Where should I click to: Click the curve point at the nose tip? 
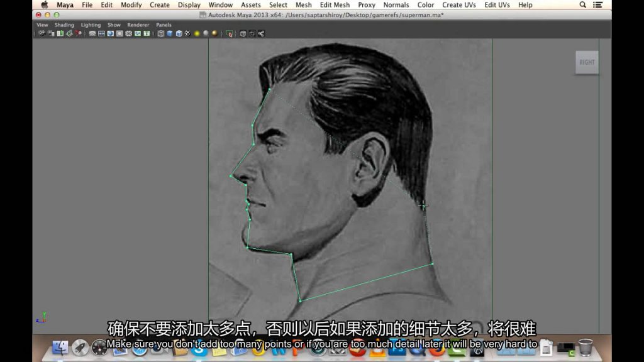click(x=231, y=176)
